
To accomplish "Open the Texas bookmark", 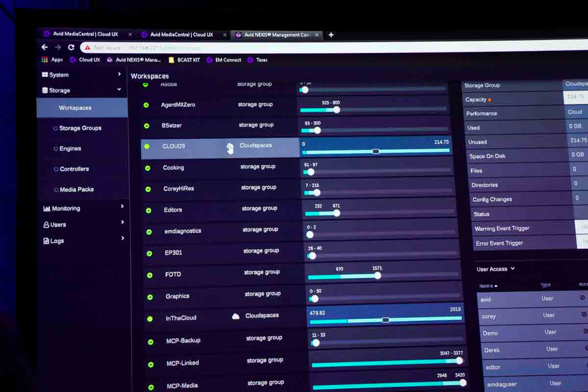I will click(x=258, y=60).
